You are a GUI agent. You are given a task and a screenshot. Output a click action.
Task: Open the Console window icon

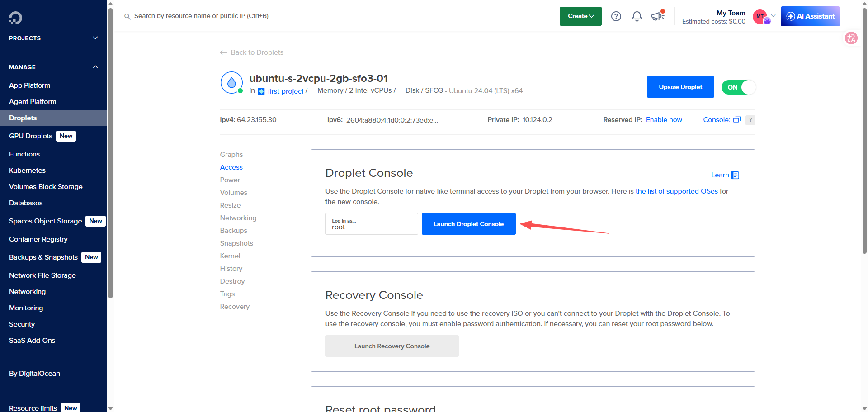(737, 120)
